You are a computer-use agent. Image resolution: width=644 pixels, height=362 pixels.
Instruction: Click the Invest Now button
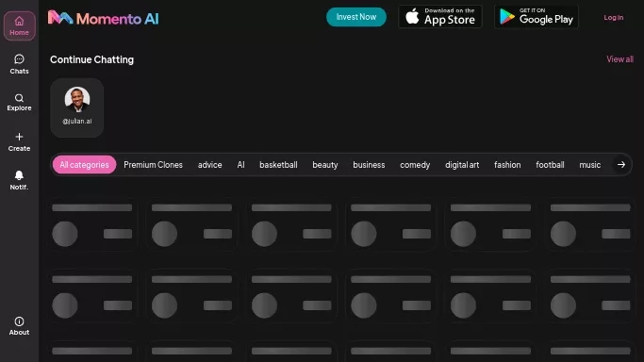coord(356,17)
